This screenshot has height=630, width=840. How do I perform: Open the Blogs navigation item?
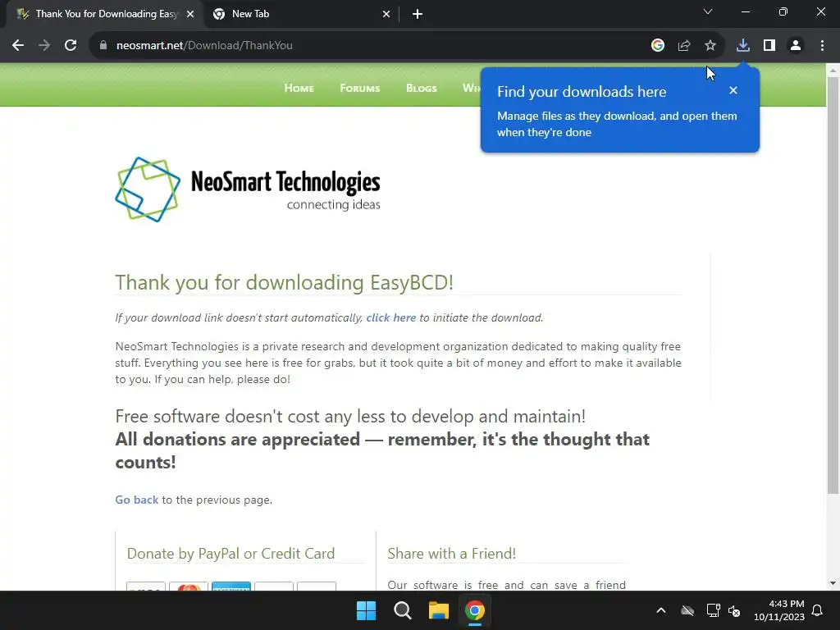422,88
